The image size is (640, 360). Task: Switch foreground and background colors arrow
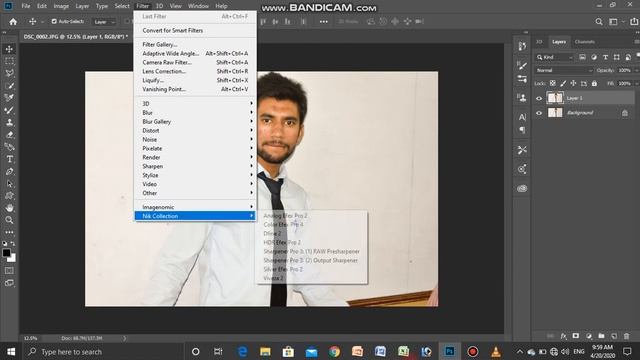[13, 243]
